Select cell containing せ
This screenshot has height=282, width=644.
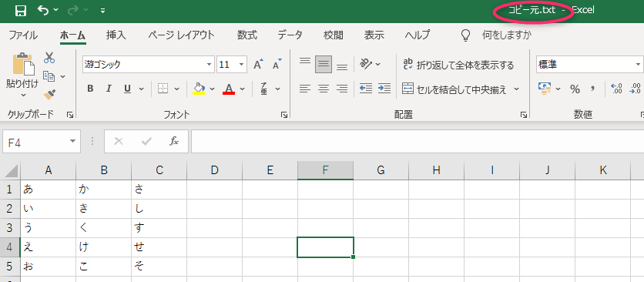coord(159,247)
